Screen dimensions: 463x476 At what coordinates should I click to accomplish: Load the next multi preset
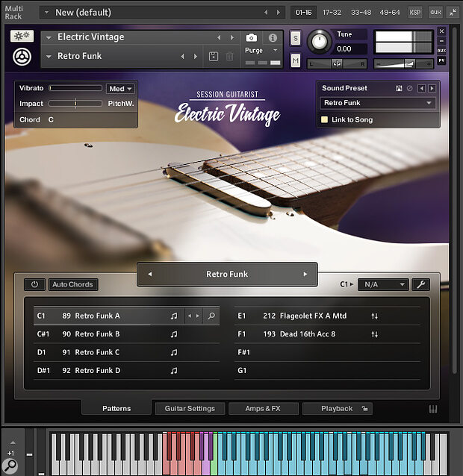coord(279,13)
